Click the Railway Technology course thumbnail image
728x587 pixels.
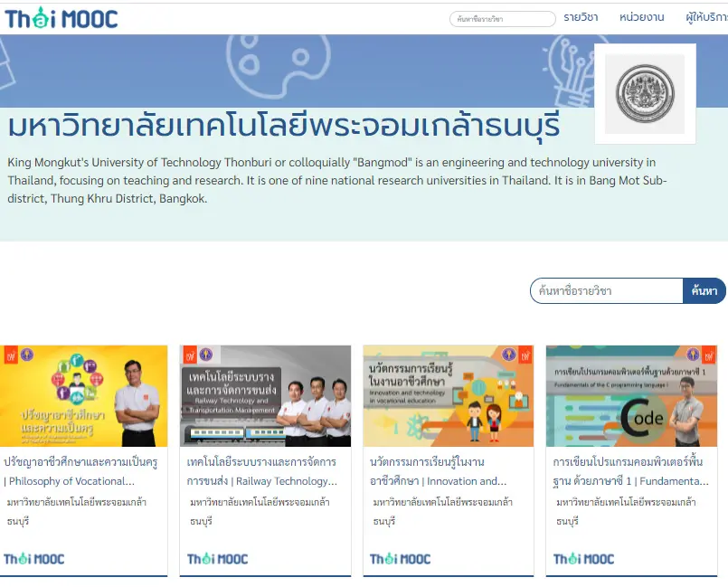(x=263, y=396)
